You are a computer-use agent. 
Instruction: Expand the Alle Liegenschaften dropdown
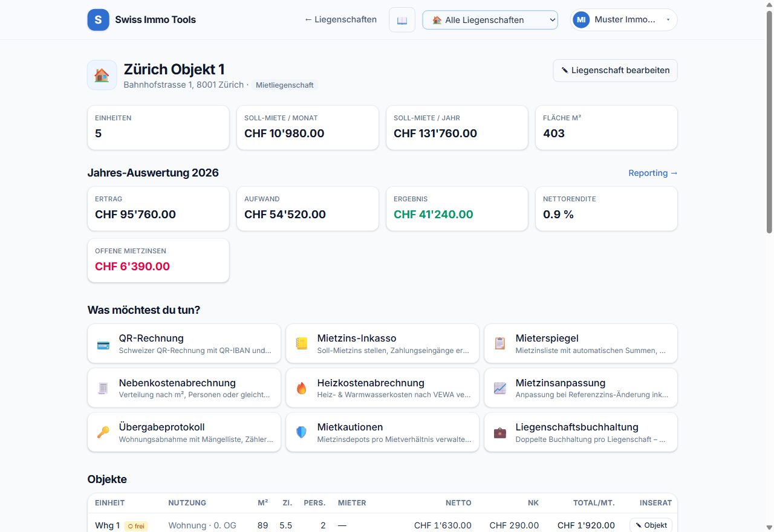click(490, 20)
